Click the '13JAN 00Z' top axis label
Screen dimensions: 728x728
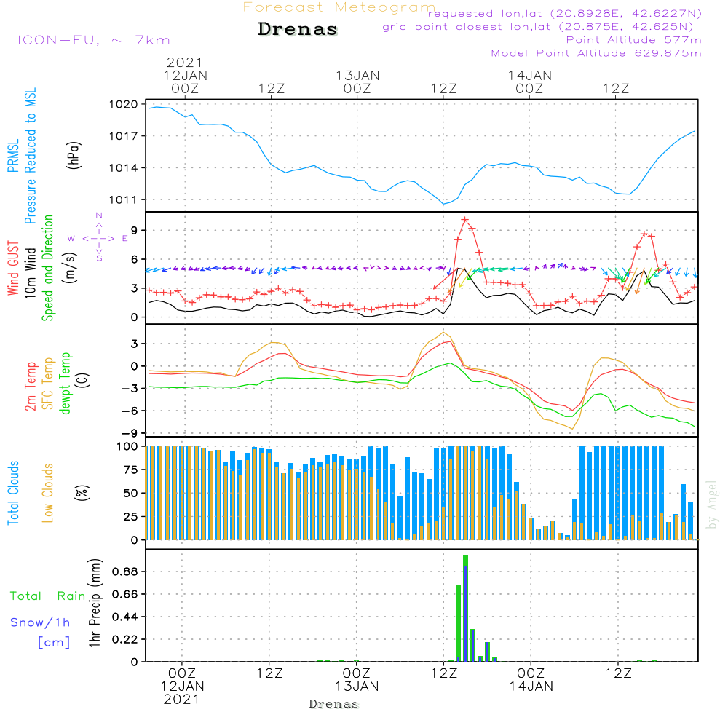[x=357, y=82]
